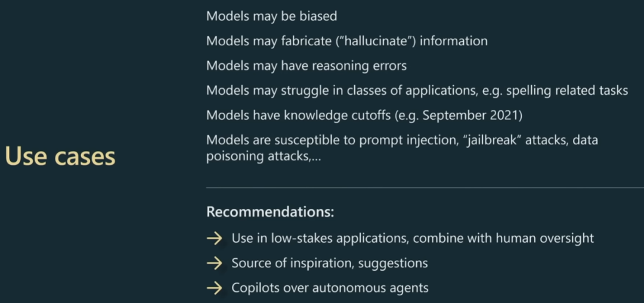
Task: Click 'Copilots over autonomous agents' text
Action: [330, 288]
